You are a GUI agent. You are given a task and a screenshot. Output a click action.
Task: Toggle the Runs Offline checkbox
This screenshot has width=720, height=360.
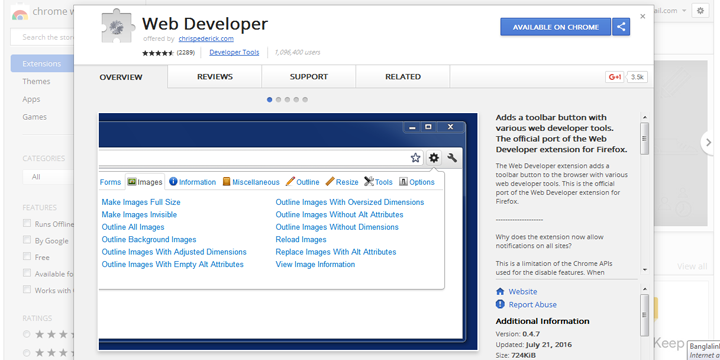(27, 224)
